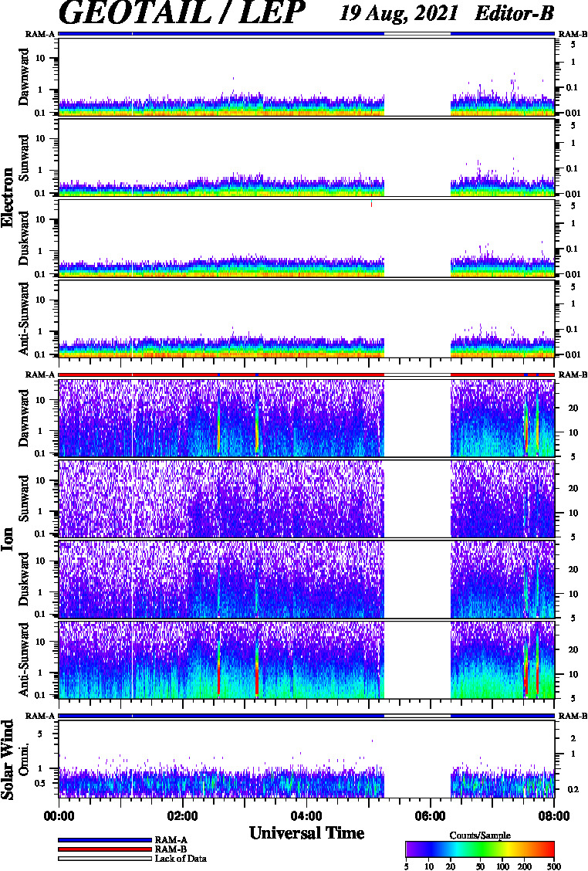The height and width of the screenshot is (871, 588).
Task: Click the white Lack of Data legend swatch
Action: [104, 858]
